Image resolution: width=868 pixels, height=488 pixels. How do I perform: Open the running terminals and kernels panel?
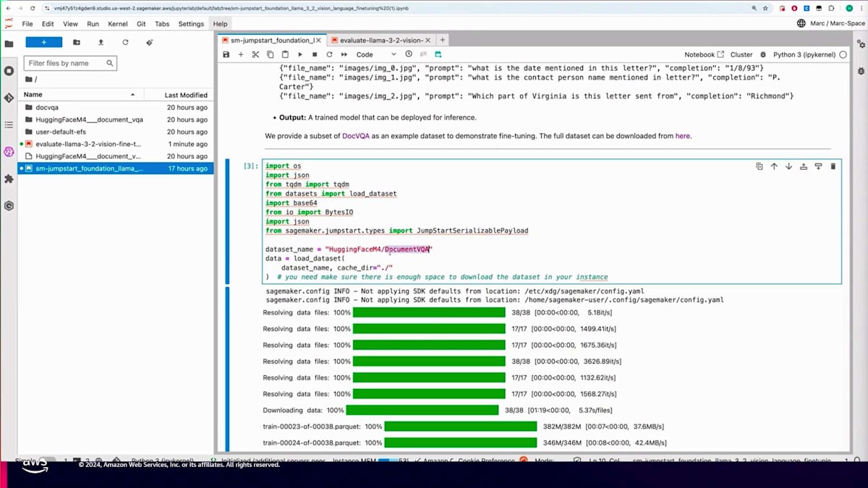[9, 71]
